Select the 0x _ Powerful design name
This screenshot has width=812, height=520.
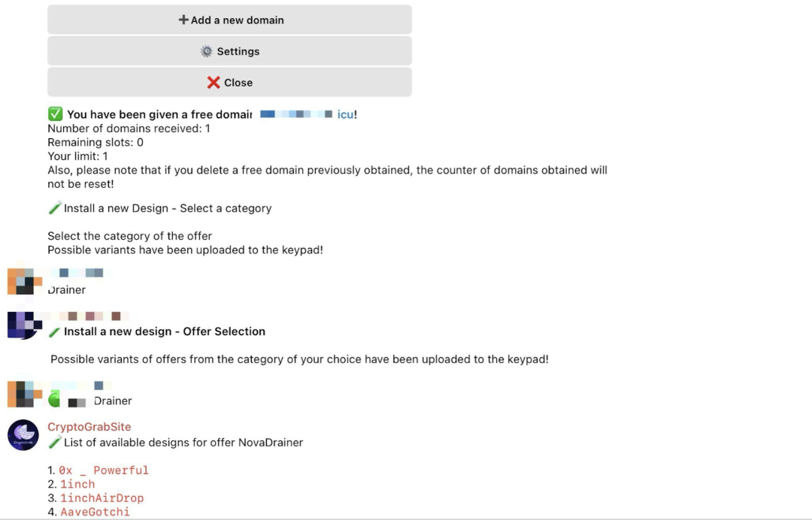[x=104, y=470]
